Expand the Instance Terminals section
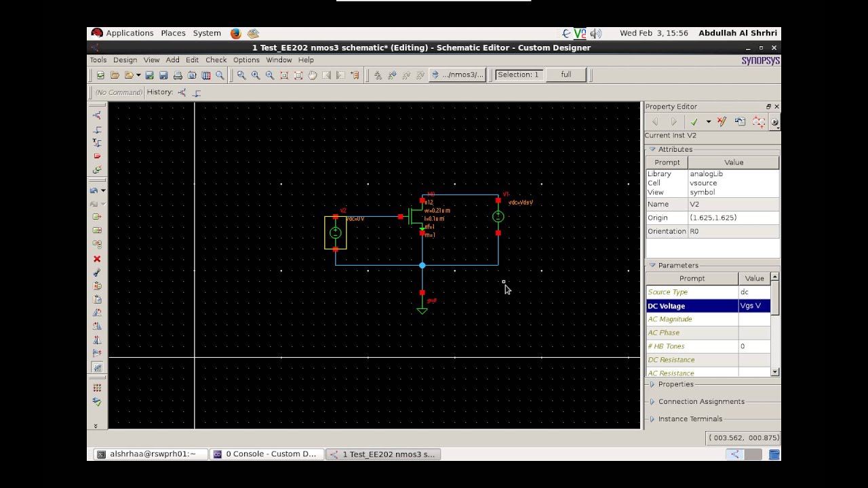The height and width of the screenshot is (488, 868). (652, 419)
